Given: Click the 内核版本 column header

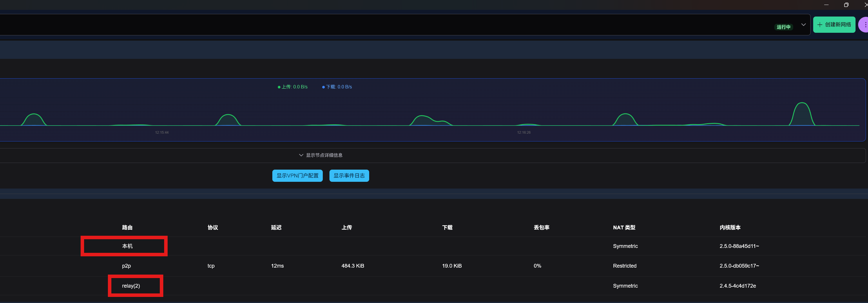Looking at the screenshot, I should click(x=730, y=228).
